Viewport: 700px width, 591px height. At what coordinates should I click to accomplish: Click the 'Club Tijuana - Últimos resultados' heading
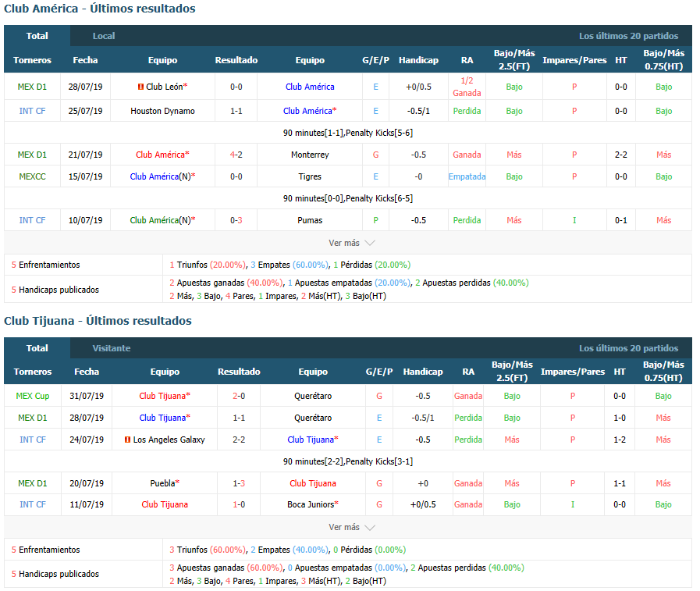98,321
